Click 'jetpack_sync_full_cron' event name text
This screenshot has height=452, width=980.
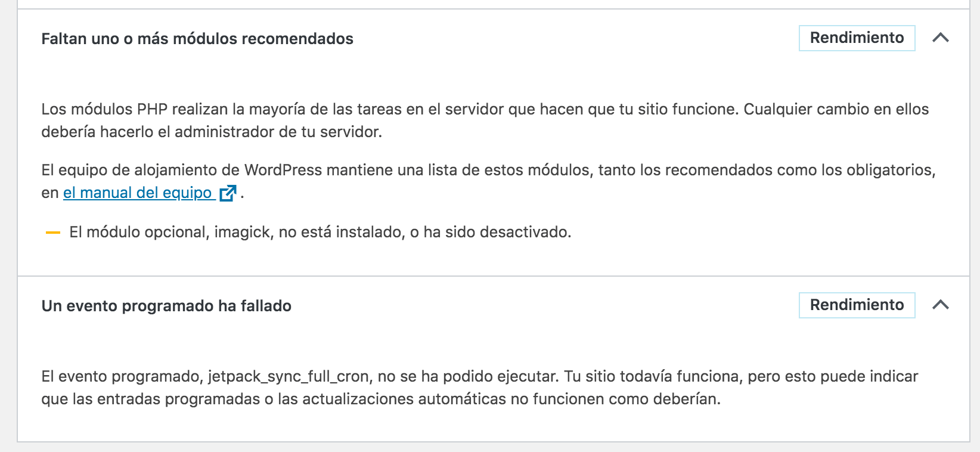point(290,376)
